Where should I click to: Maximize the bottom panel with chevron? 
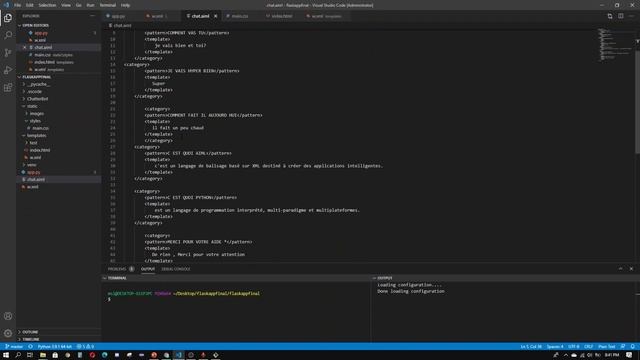click(620, 269)
